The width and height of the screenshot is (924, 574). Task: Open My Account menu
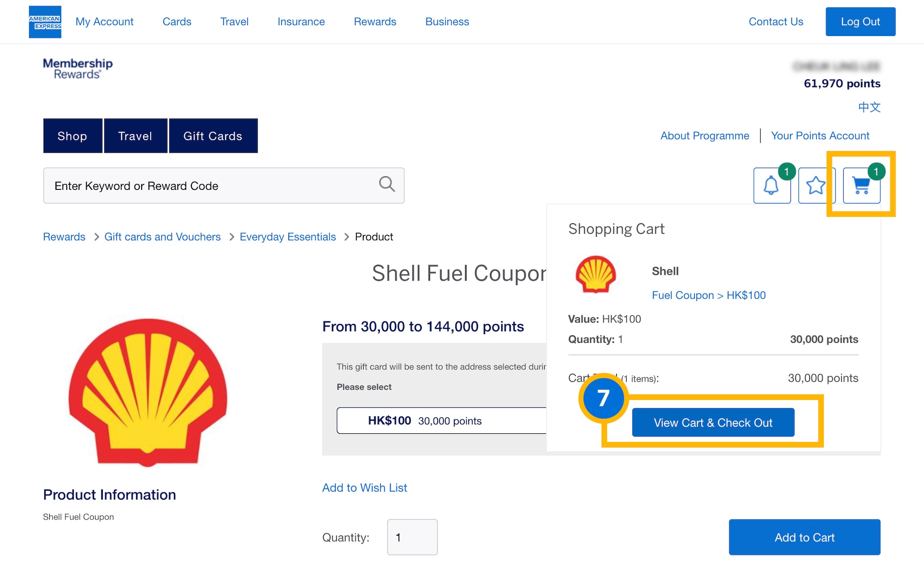click(x=104, y=22)
